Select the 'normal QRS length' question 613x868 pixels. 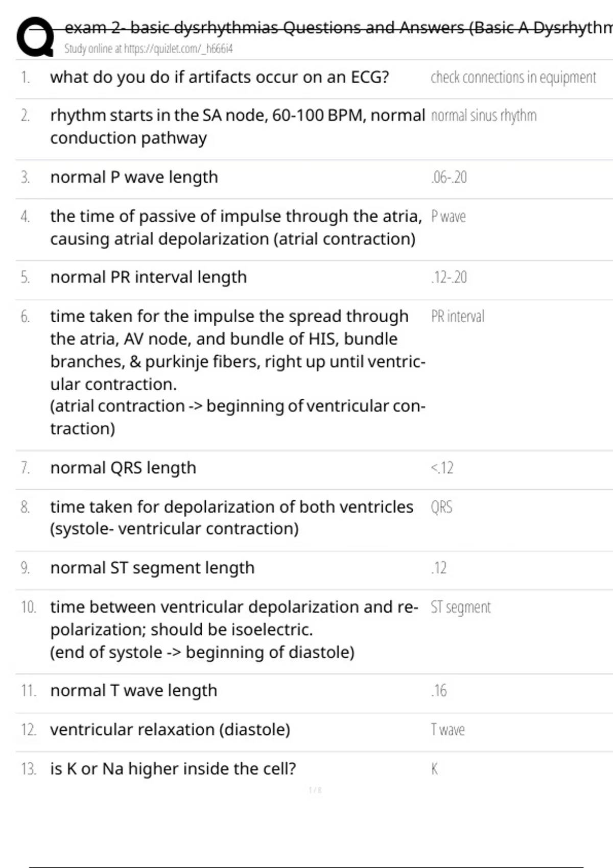tap(123, 468)
